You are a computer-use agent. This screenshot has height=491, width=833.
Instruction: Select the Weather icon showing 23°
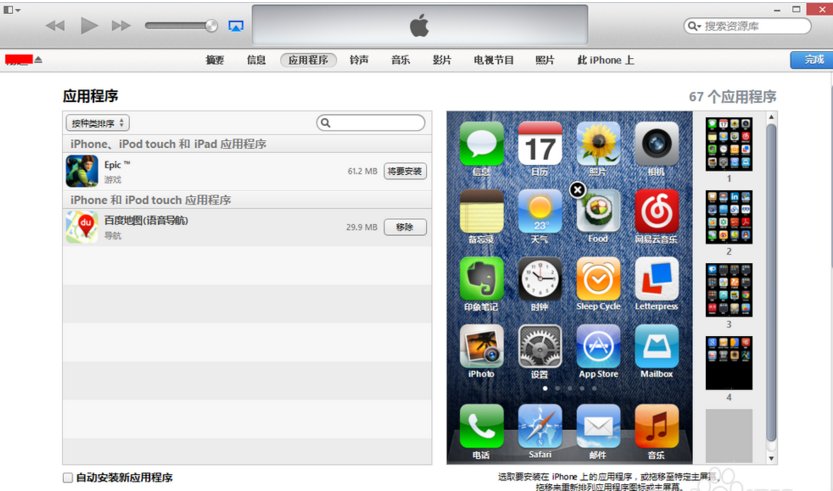(540, 211)
